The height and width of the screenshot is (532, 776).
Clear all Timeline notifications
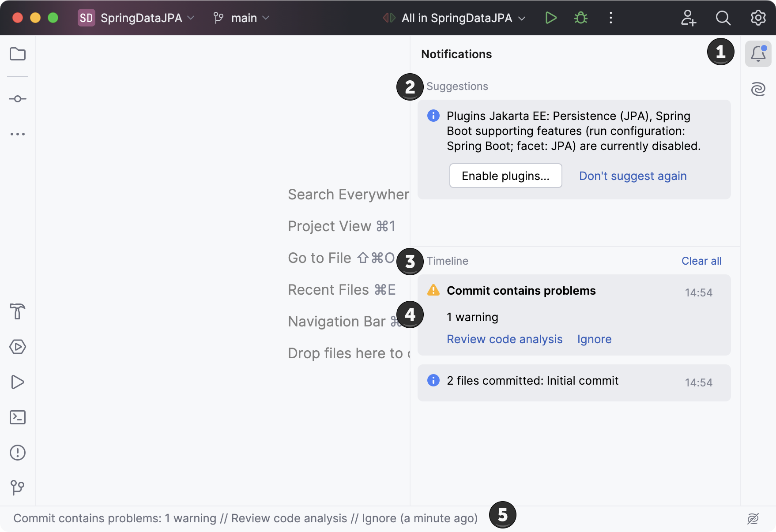(x=701, y=261)
